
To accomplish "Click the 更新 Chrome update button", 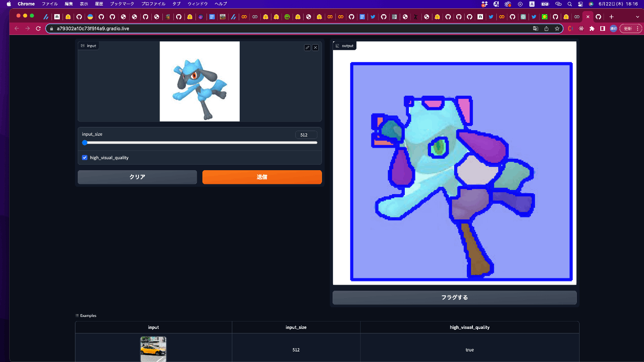I will (x=631, y=29).
